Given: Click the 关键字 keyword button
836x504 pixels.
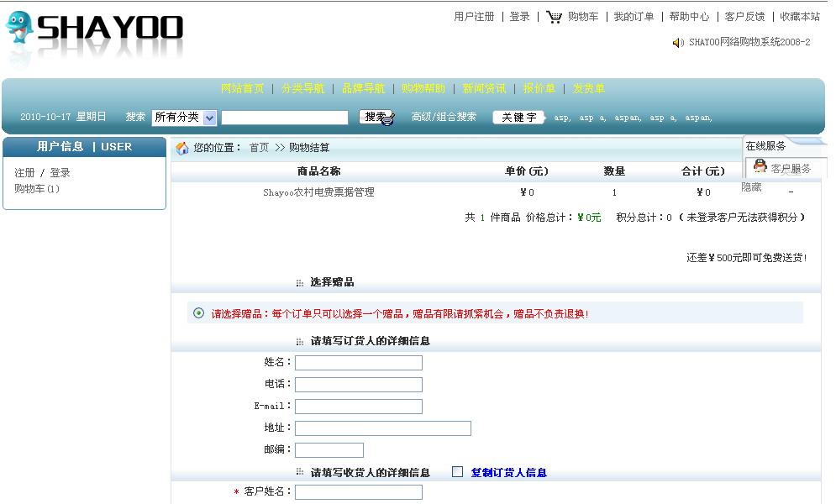Looking at the screenshot, I should click(518, 118).
